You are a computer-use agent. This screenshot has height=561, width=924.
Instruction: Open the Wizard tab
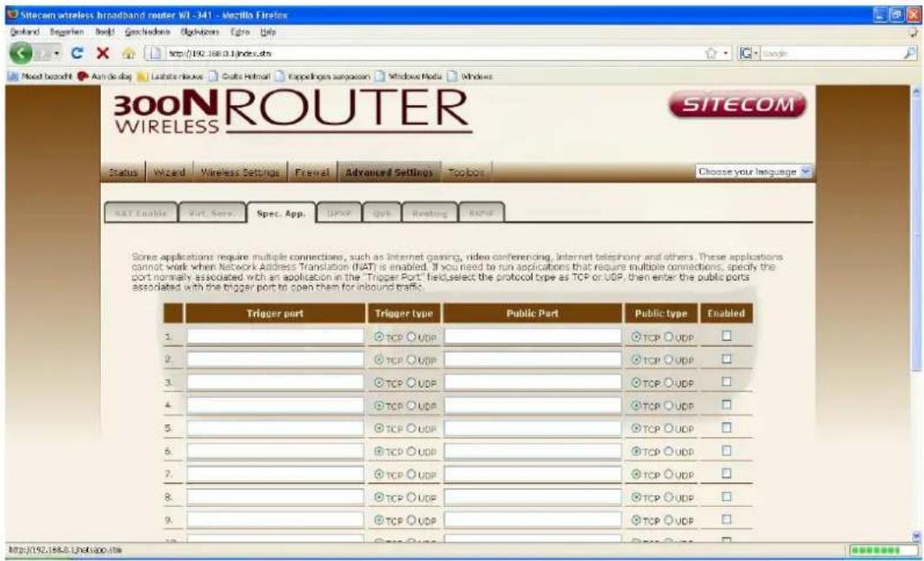(x=169, y=173)
